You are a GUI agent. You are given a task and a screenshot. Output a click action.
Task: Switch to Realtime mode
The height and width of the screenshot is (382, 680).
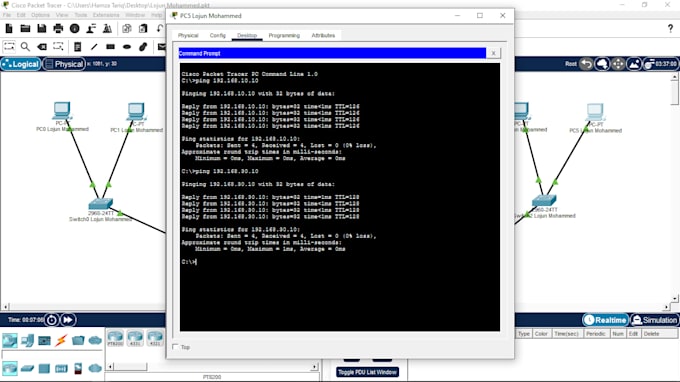[x=605, y=320]
